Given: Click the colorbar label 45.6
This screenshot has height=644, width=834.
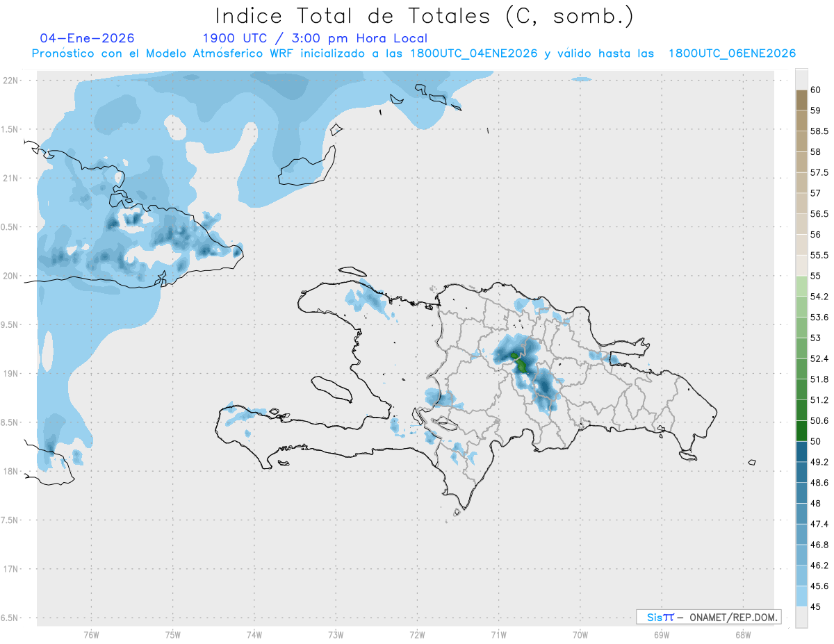Looking at the screenshot, I should point(819,586).
